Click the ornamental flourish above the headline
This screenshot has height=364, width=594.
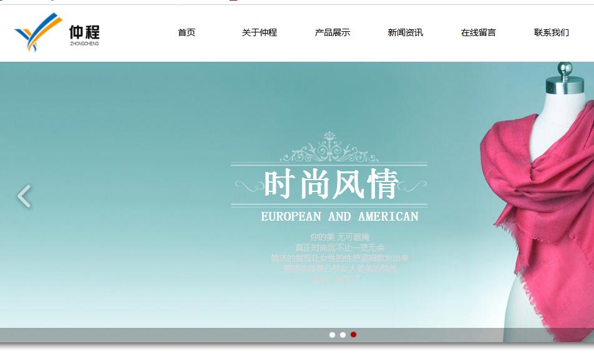(329, 149)
